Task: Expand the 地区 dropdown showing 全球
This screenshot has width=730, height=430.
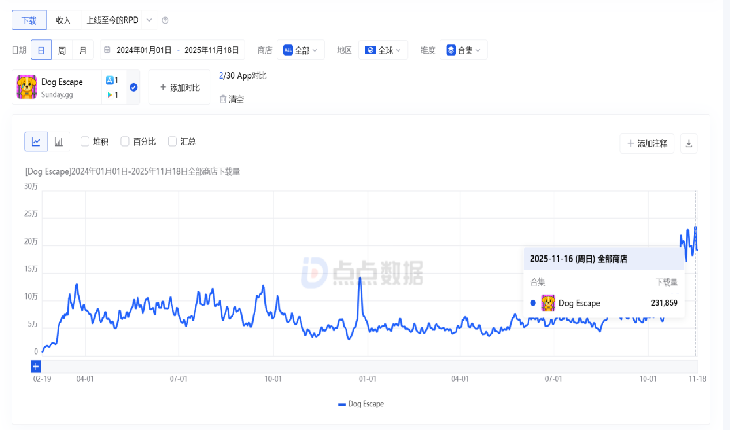Action: point(382,49)
